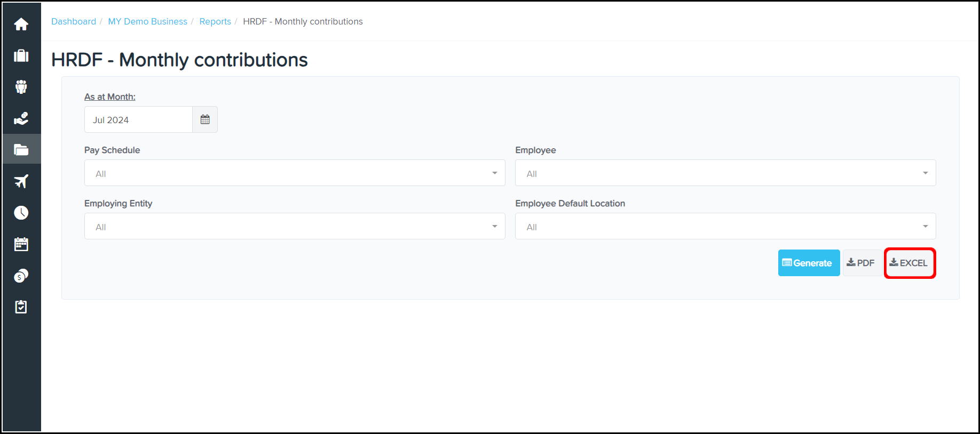
Task: Click the calendar roster sidebar icon
Action: tap(21, 244)
